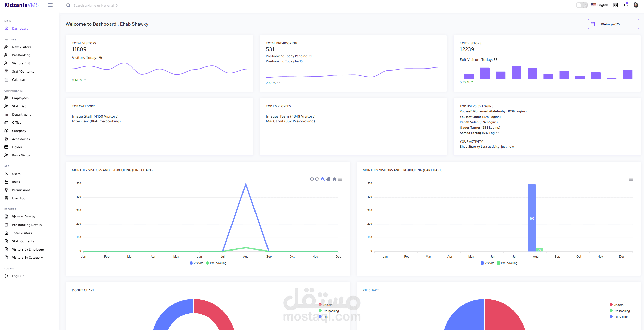This screenshot has height=330, width=644.
Task: Click the Roles lock icon in sidebar
Action: 6,182
